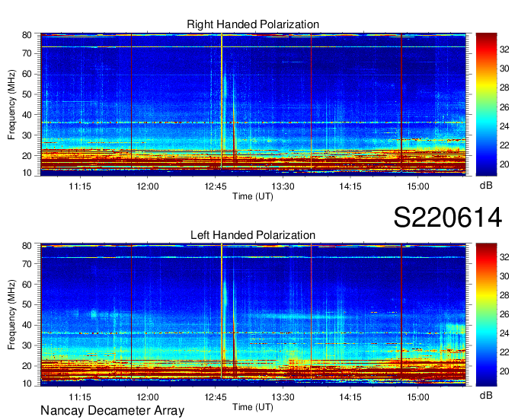Click the 24 dB label on Left Handed color bar

pos(504,333)
